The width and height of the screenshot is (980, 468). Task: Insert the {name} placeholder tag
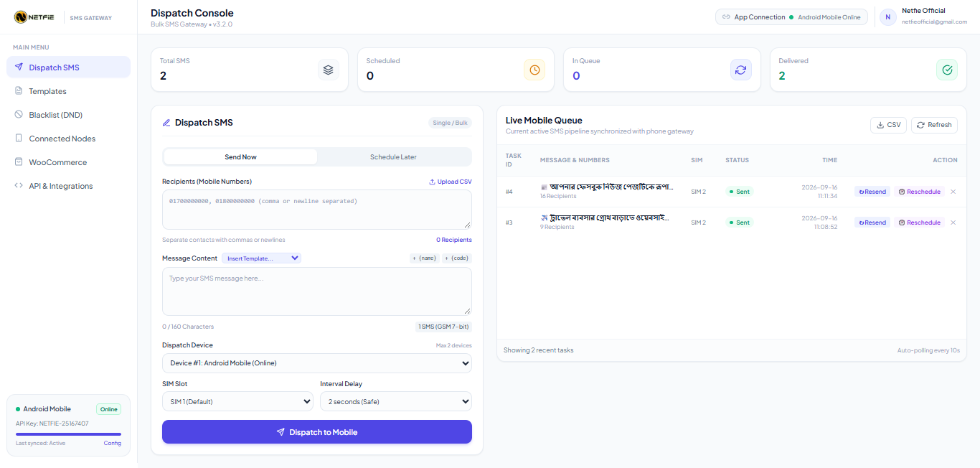coord(424,258)
